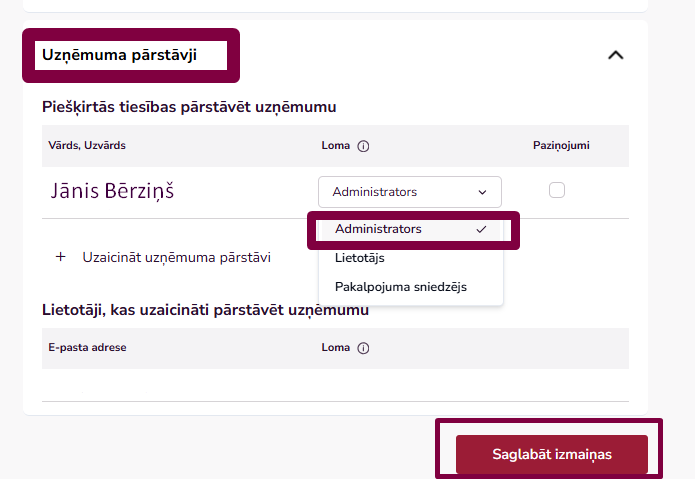Click the Vārds, Uzvārds column header
This screenshot has width=695, height=479.
(87, 146)
